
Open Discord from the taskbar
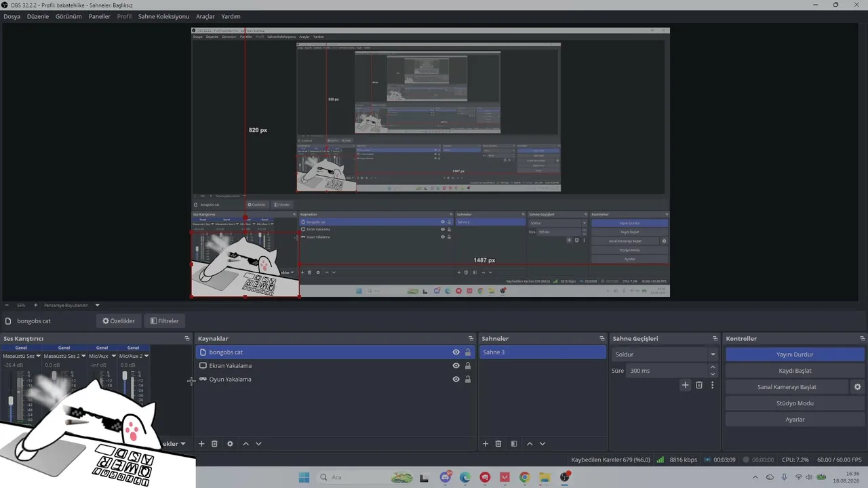[446, 477]
